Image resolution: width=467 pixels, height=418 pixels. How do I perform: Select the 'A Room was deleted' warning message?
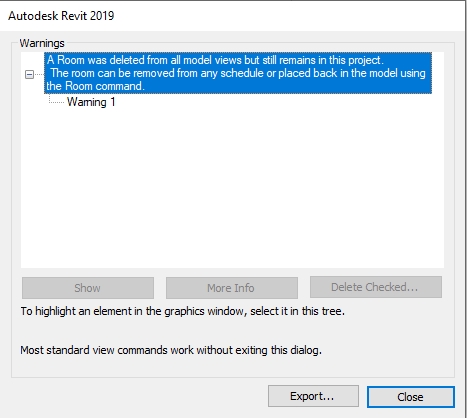tap(238, 73)
